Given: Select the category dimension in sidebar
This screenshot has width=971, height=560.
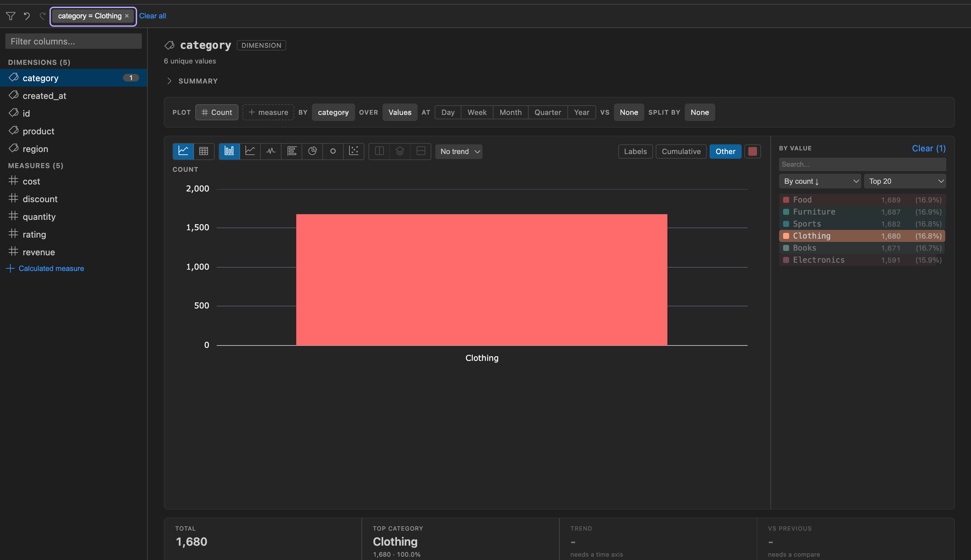Looking at the screenshot, I should coord(74,78).
